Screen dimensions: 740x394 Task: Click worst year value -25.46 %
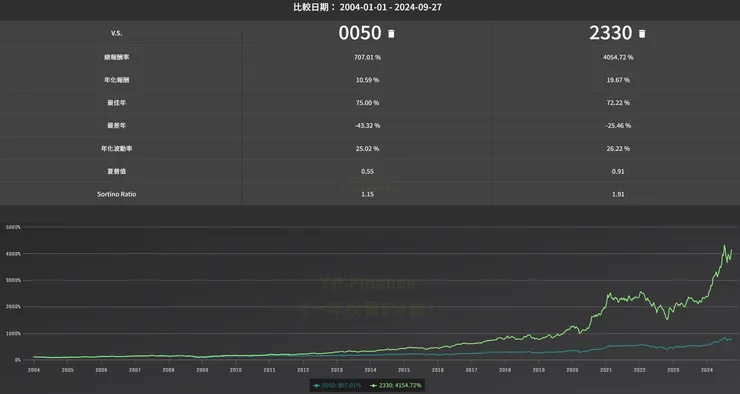tap(618, 126)
